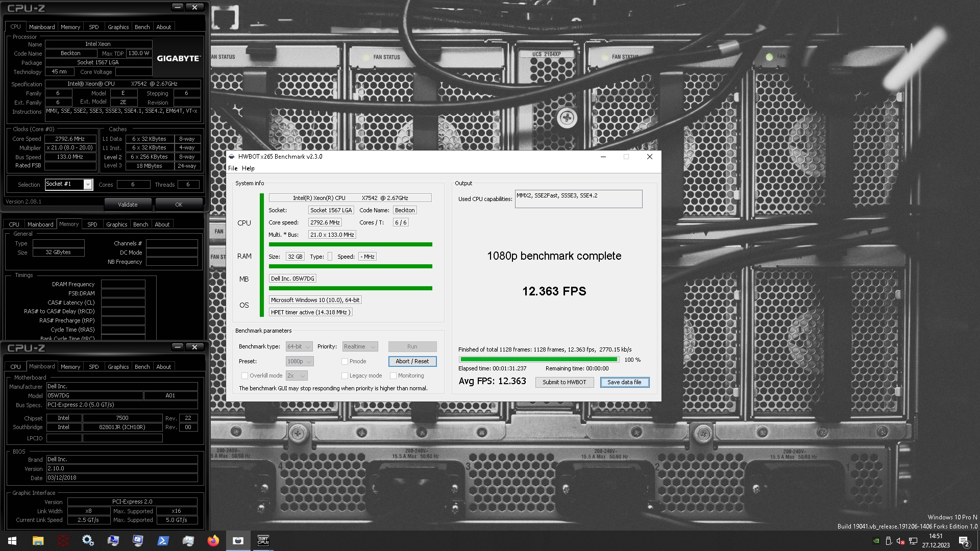980x551 pixels.
Task: Open NVIDIA tray icon
Action: pos(876,541)
